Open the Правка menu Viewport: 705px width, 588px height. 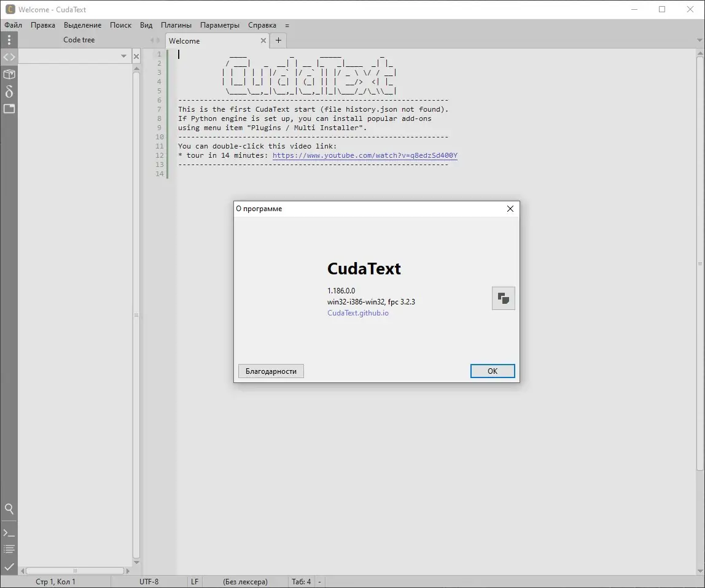tap(43, 25)
